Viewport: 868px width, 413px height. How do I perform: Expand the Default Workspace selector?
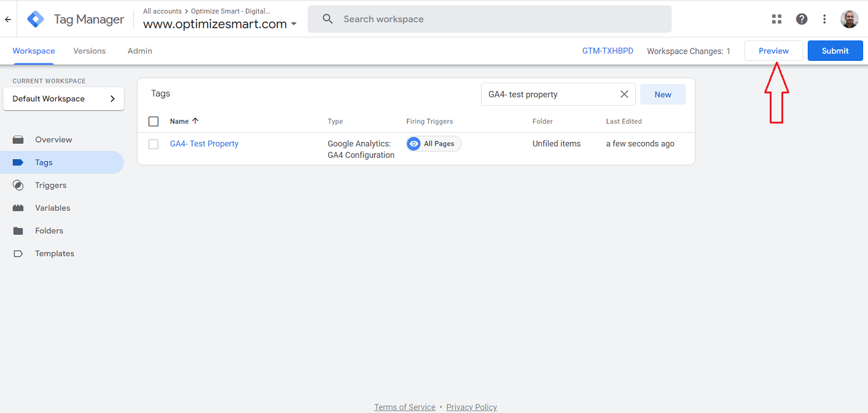pos(63,98)
